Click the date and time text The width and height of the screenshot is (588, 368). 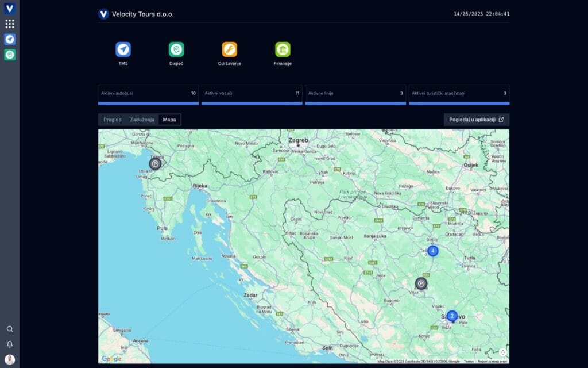click(x=482, y=14)
